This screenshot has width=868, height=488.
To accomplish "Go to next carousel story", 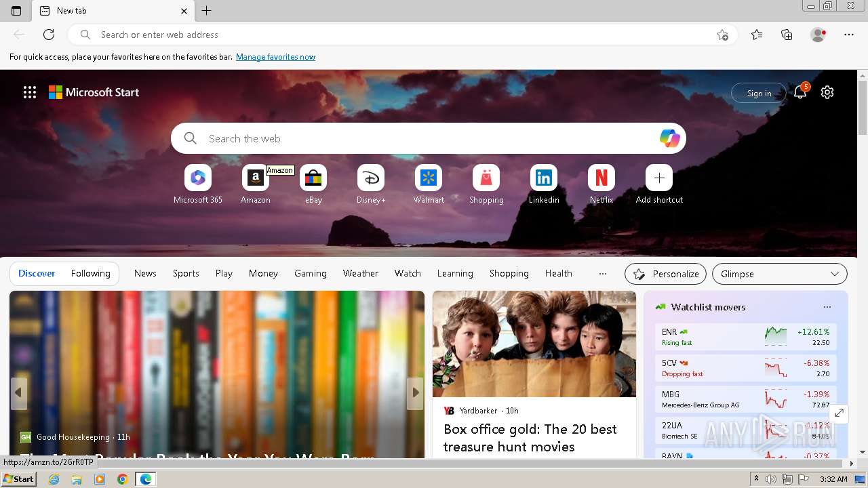I will [x=415, y=392].
